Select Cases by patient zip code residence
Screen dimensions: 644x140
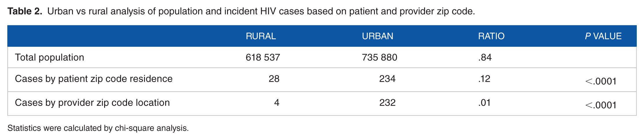[94, 79]
